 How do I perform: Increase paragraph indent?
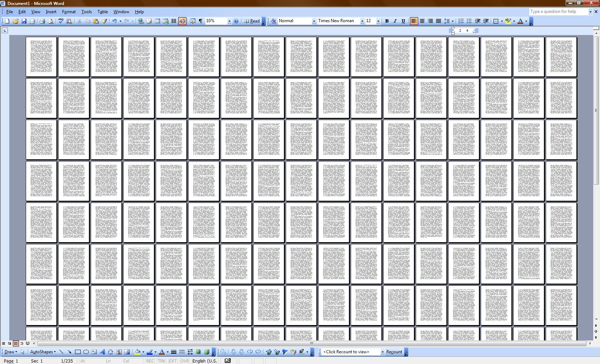(x=486, y=21)
